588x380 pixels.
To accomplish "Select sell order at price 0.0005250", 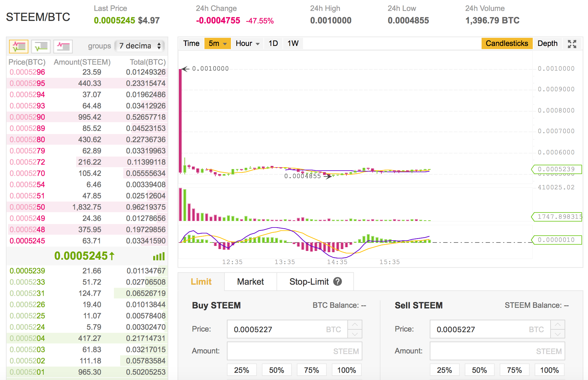I will [87, 207].
